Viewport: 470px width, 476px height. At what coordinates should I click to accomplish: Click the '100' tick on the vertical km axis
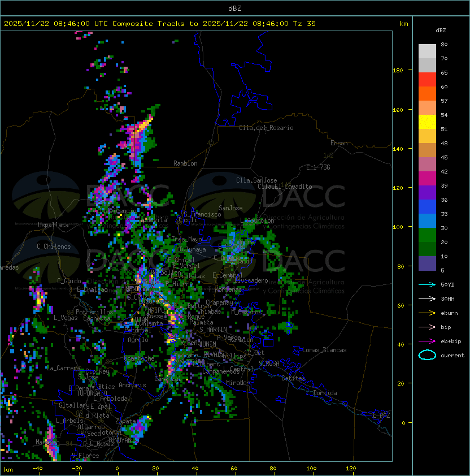(x=398, y=227)
